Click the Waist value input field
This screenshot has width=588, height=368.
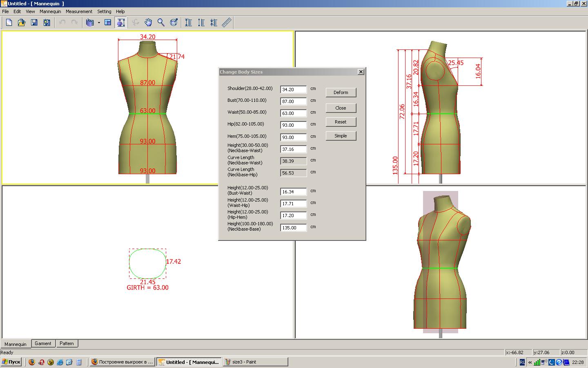(x=293, y=113)
